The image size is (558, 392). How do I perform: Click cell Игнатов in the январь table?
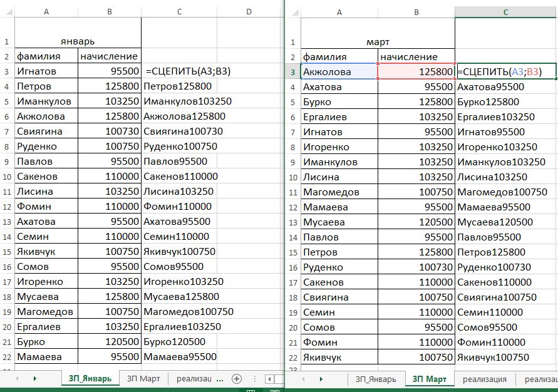[x=46, y=71]
